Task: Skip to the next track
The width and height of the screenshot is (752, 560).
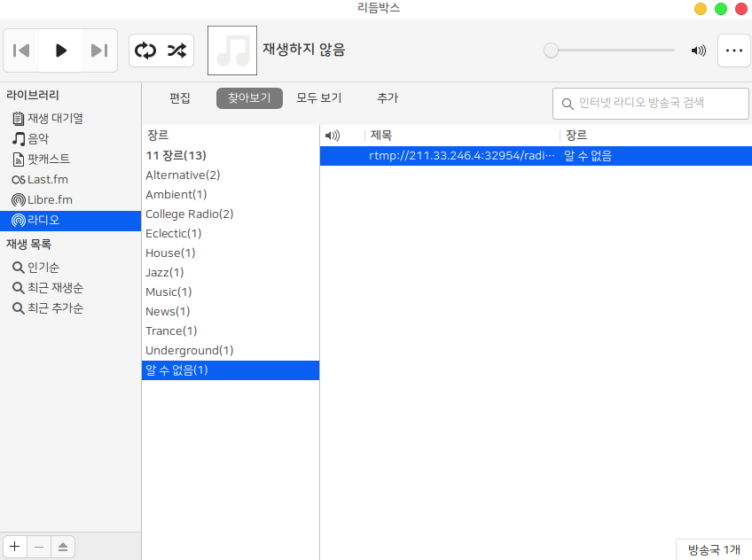Action: click(x=99, y=51)
